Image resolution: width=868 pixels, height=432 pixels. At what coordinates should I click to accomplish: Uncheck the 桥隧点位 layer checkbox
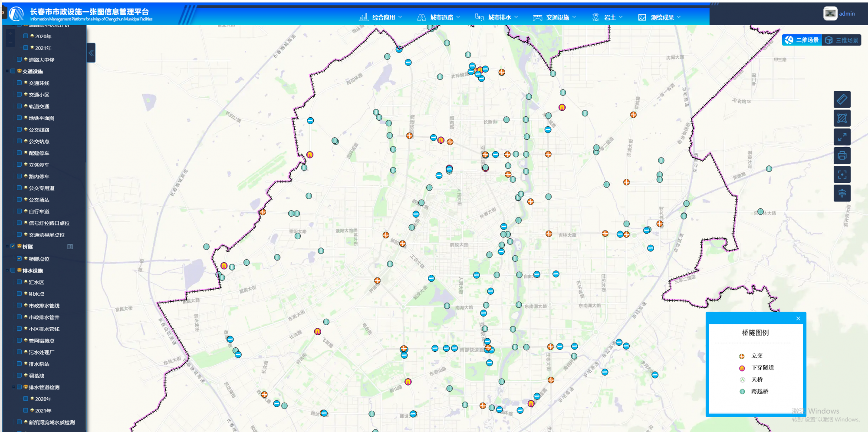pyautogui.click(x=19, y=259)
